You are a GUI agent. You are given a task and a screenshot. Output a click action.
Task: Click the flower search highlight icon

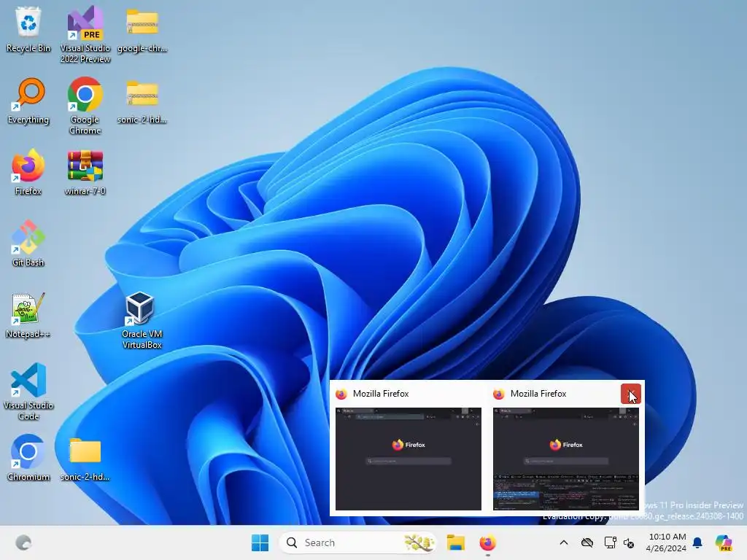pos(419,542)
